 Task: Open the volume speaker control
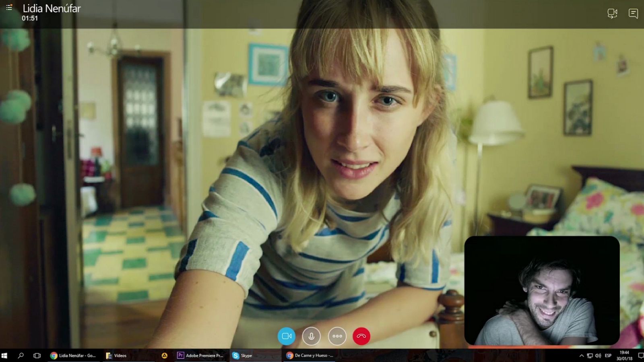598,356
